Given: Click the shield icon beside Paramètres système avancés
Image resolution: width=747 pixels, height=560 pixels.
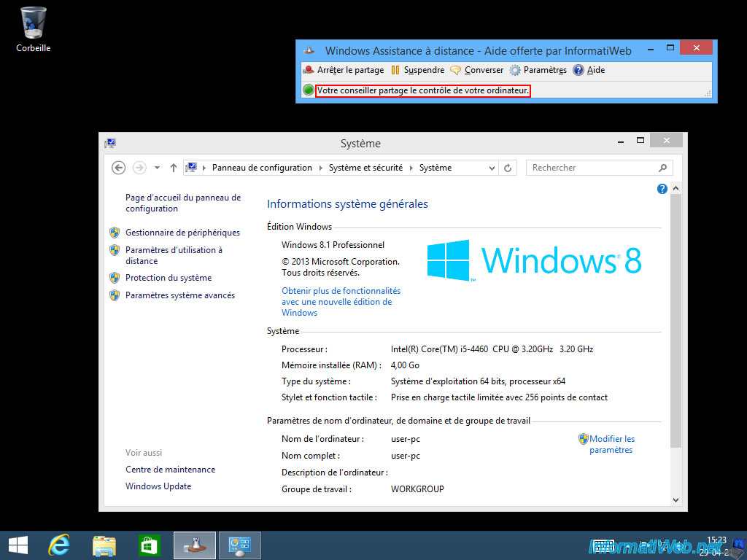Looking at the screenshot, I should point(115,295).
